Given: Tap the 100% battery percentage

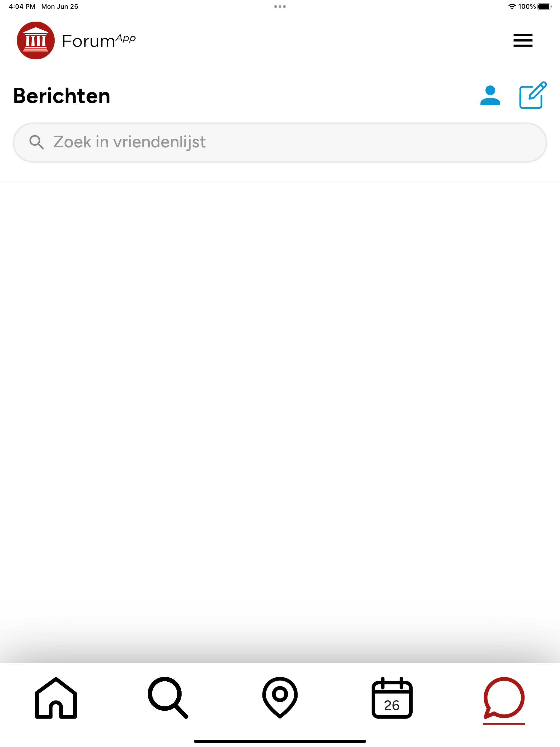Looking at the screenshot, I should pyautogui.click(x=527, y=6).
